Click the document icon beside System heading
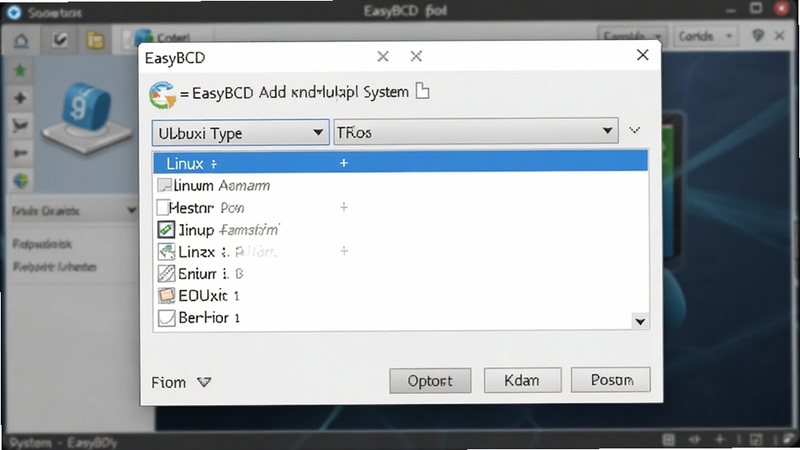Screen dimensions: 800x450 tap(422, 91)
